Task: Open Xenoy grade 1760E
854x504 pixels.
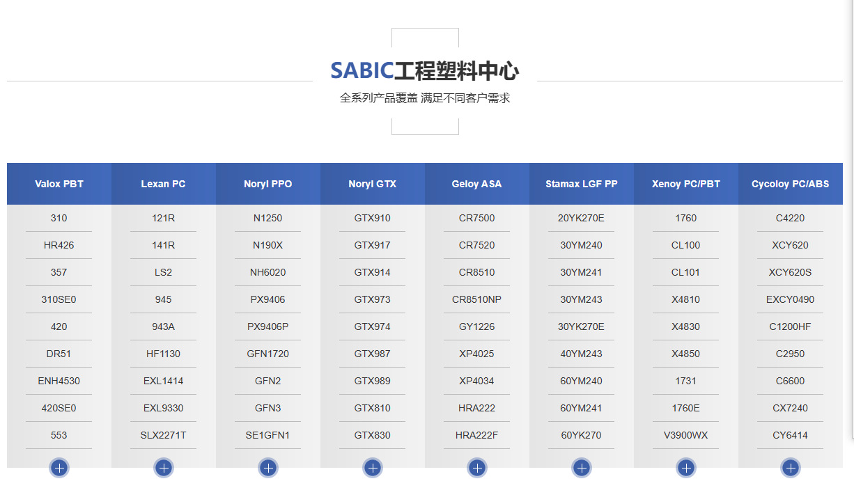Action: tap(686, 408)
